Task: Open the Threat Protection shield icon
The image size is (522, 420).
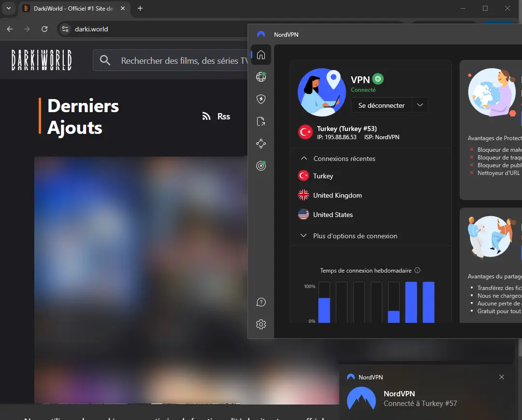Action: pos(261,99)
